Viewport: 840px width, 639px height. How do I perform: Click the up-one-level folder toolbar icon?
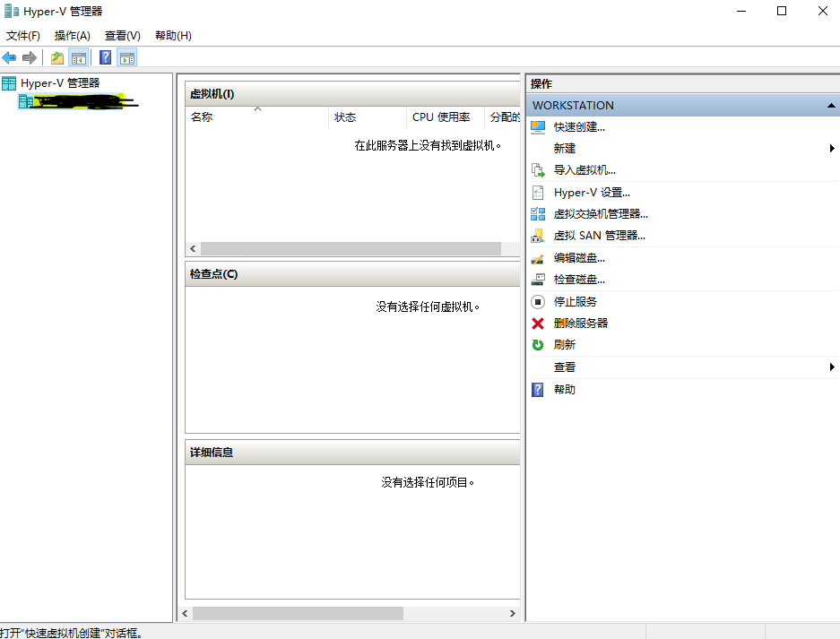57,58
